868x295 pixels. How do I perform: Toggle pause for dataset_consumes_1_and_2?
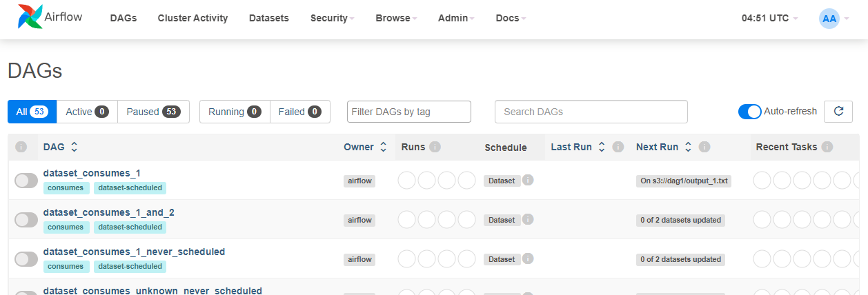26,220
